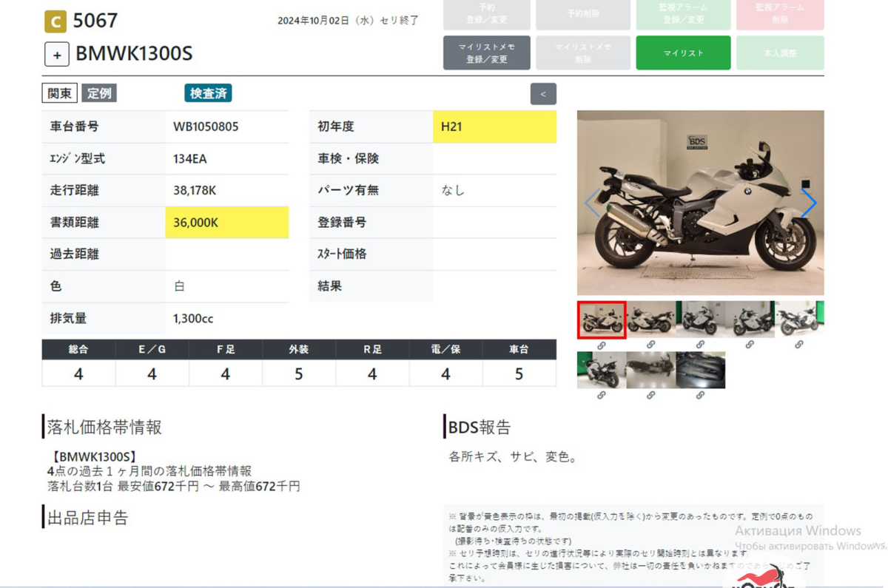This screenshot has width=888, height=588.
Task: Select the exhaust close-up thumbnail
Action: tap(701, 370)
